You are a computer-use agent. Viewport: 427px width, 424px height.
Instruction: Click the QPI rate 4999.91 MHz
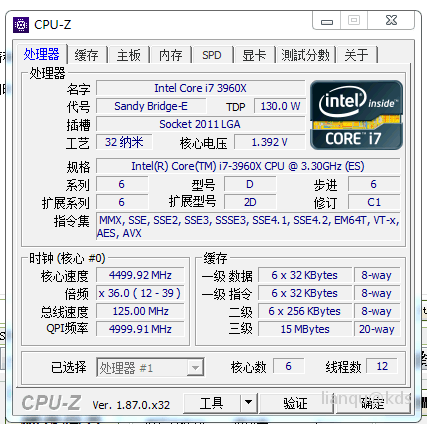click(x=140, y=329)
